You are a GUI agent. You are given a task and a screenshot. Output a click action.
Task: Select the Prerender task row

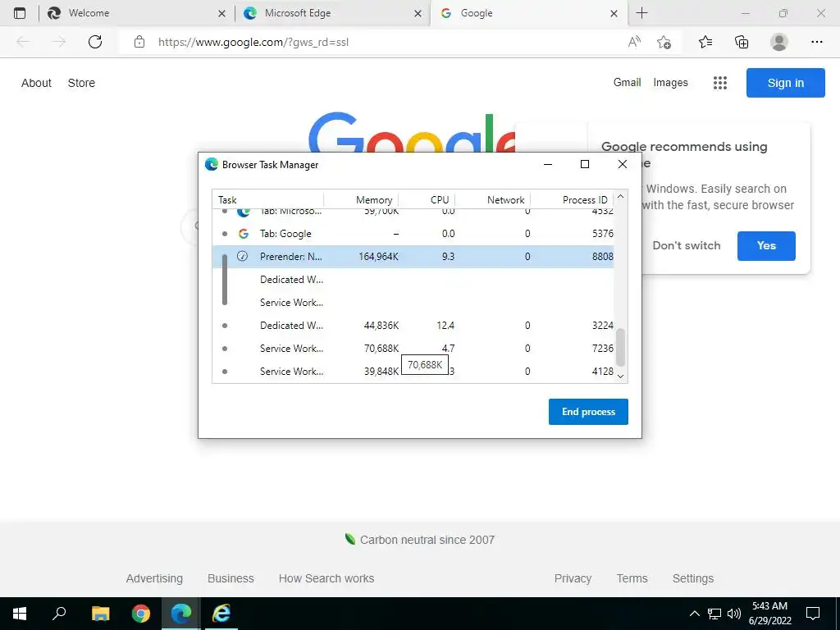(x=413, y=257)
